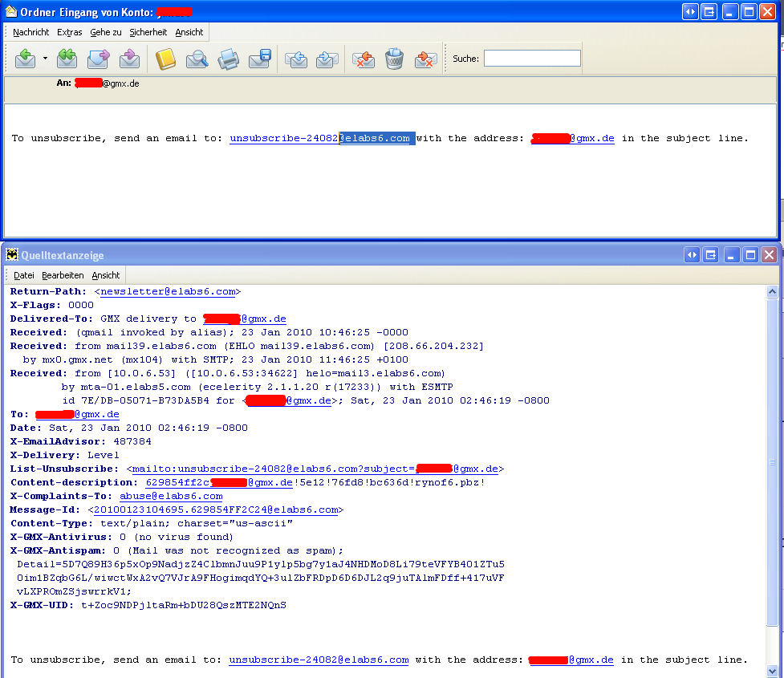Click the reply to all icon
Image resolution: width=784 pixels, height=678 pixels.
coord(67,59)
